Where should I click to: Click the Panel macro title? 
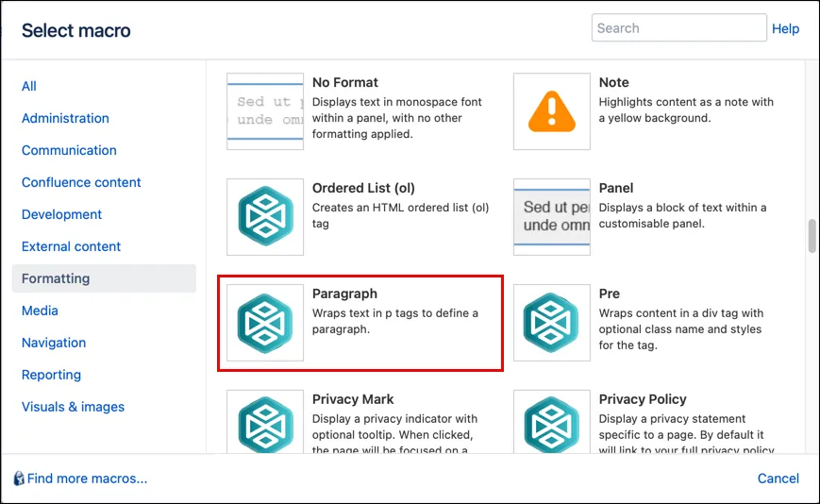(616, 188)
